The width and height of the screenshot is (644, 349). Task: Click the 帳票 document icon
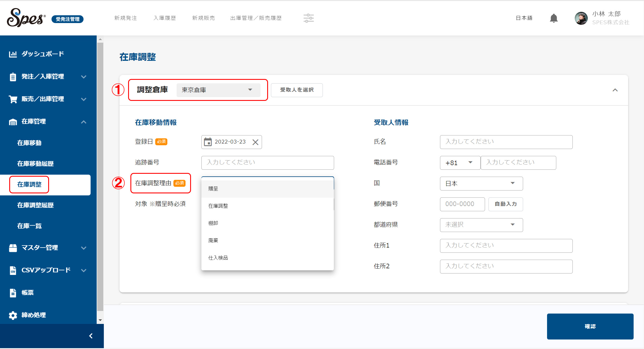tap(13, 293)
